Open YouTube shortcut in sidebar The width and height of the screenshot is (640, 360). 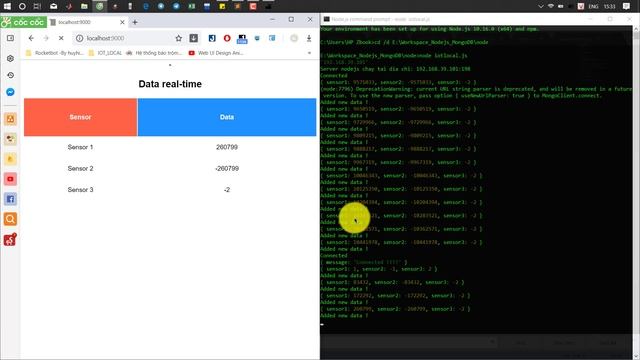(x=10, y=179)
